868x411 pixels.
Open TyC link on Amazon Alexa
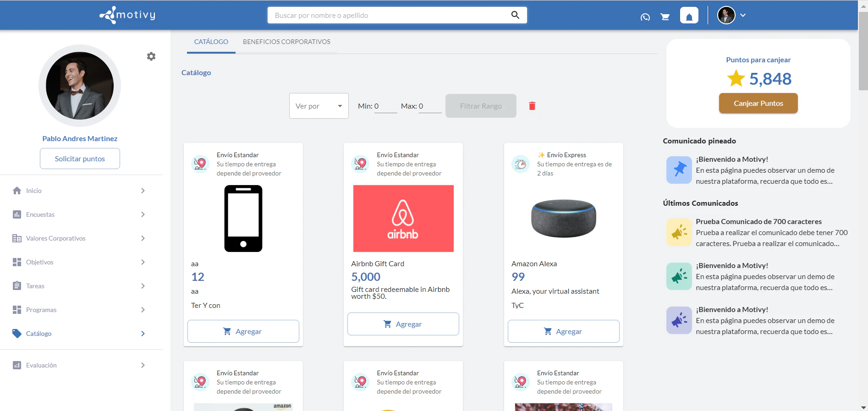pos(517,306)
